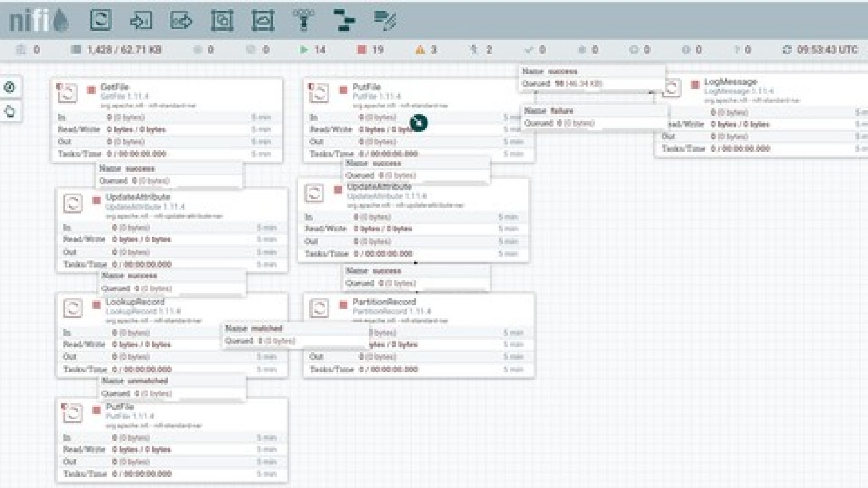Click the PartitionRecord Out row
Image resolution: width=868 pixels, height=488 pixels.
pos(418,357)
